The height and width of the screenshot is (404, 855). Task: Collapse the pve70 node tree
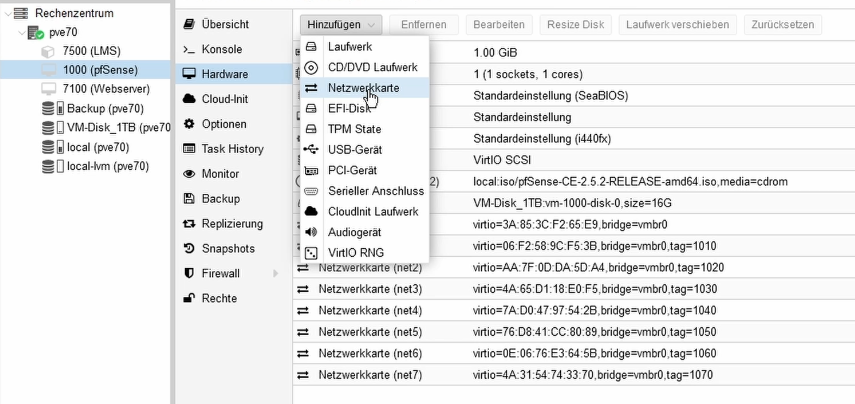click(x=21, y=33)
